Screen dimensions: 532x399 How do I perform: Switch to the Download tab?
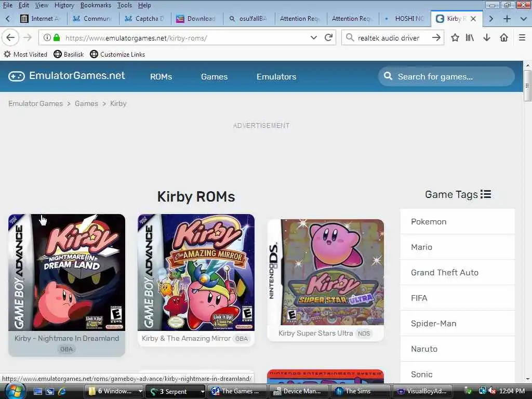[197, 19]
